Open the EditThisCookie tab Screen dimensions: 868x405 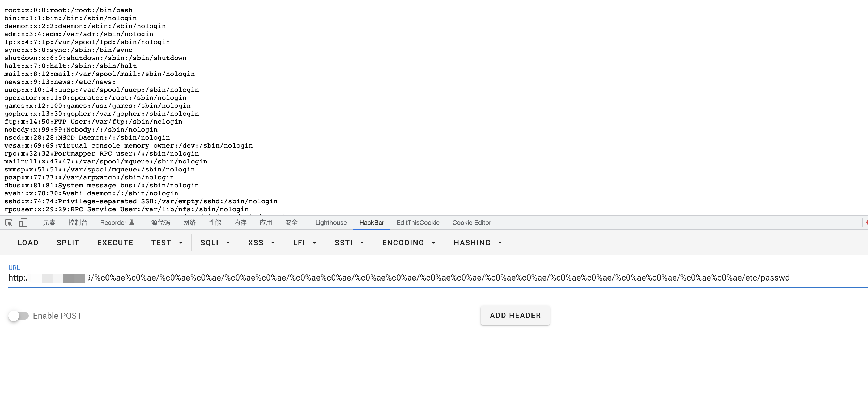pos(418,222)
